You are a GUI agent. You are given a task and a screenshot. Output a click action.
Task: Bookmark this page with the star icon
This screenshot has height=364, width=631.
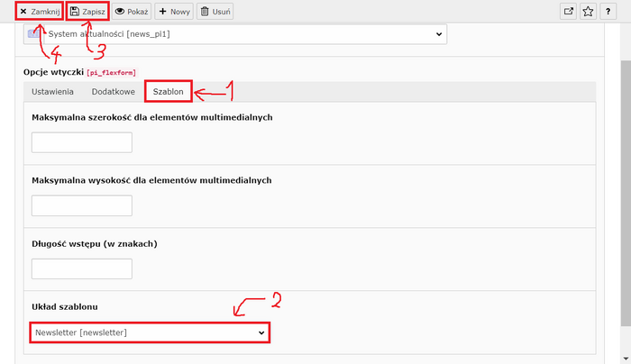pos(589,12)
